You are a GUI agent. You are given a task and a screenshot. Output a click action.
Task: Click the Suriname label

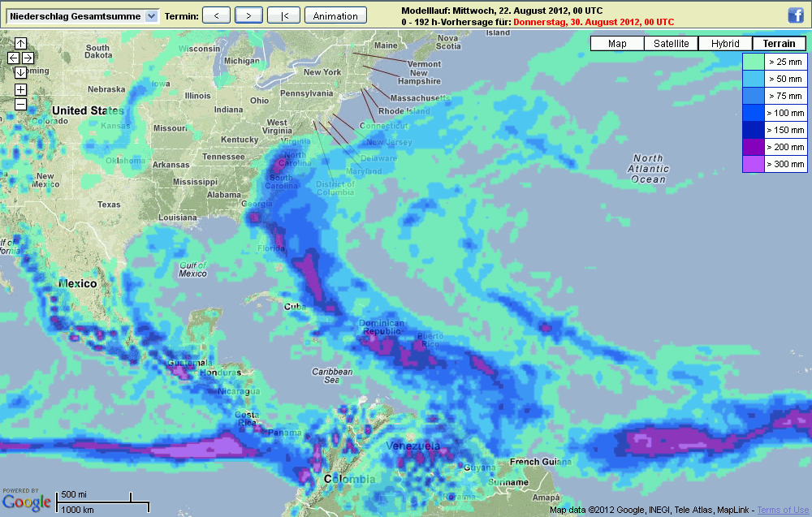[x=508, y=482]
